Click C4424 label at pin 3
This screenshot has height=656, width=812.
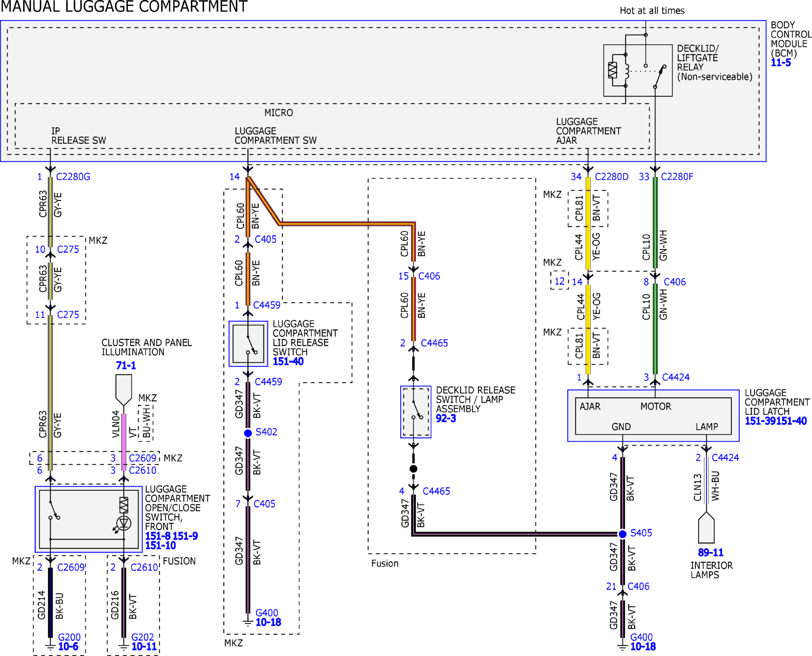[676, 377]
